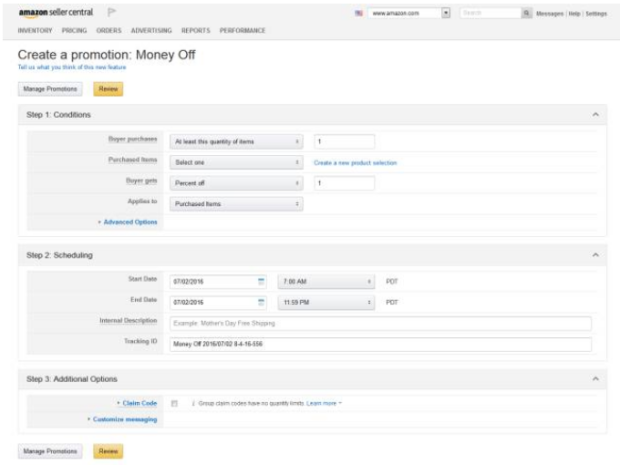Click 'Tell us what you think' feedback link
This screenshot has height=465, width=620.
pos(72,67)
